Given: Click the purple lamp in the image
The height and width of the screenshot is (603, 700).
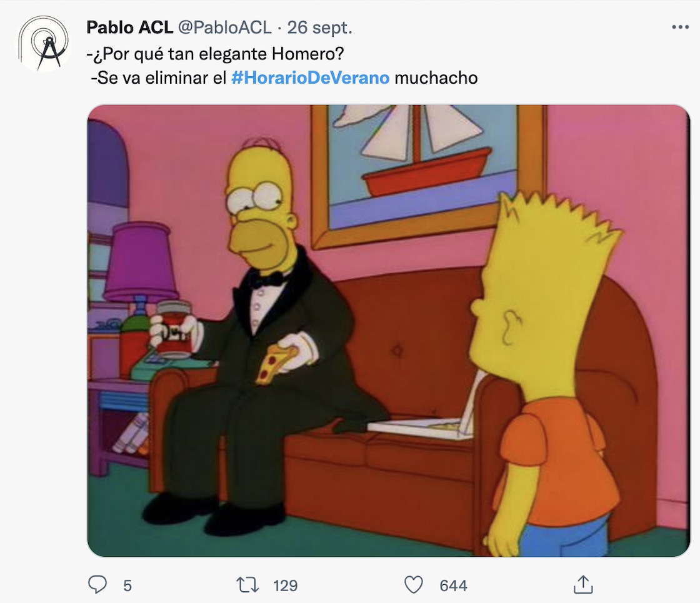Looking at the screenshot, I should [x=141, y=268].
